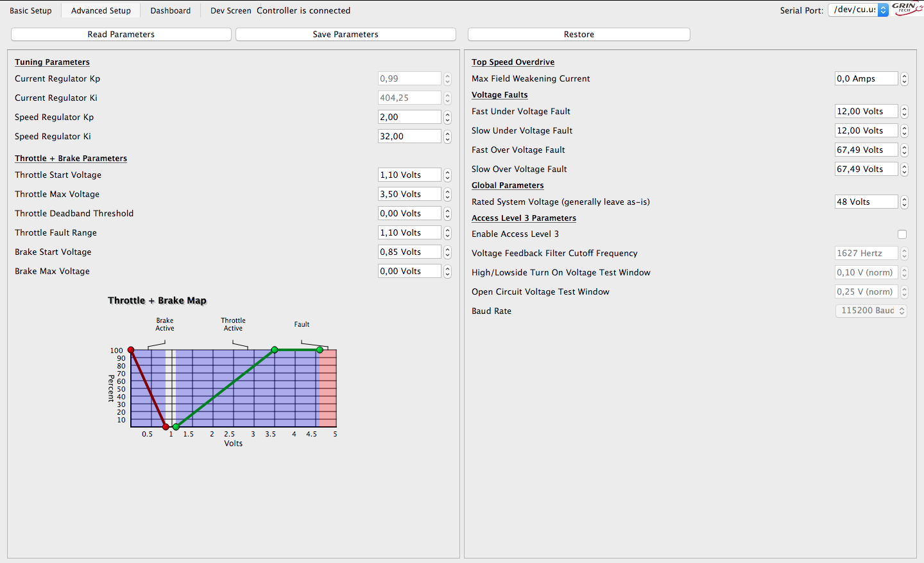
Task: Enable the Access Level 3 checkbox
Action: pos(902,234)
